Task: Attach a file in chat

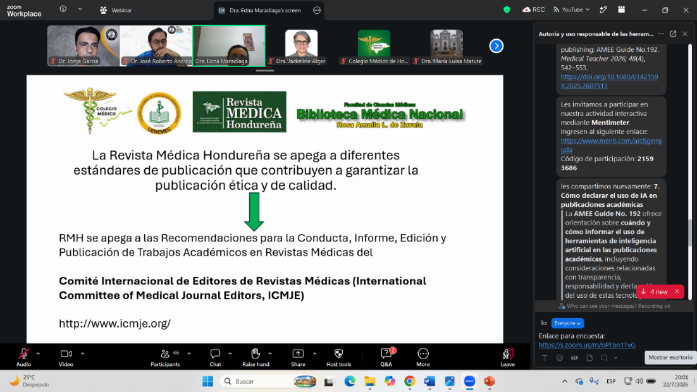Action: pyautogui.click(x=589, y=358)
